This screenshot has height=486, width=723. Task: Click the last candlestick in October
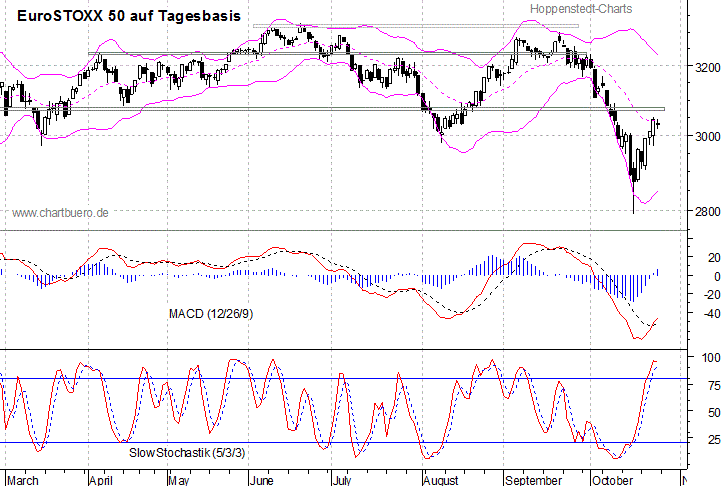[658, 124]
